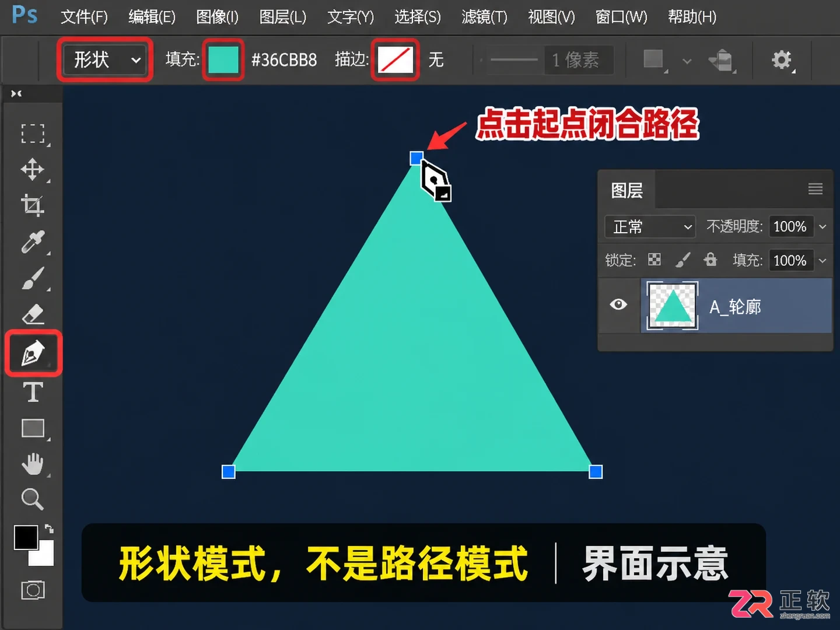
Task: Select the Pen tool
Action: tap(33, 353)
